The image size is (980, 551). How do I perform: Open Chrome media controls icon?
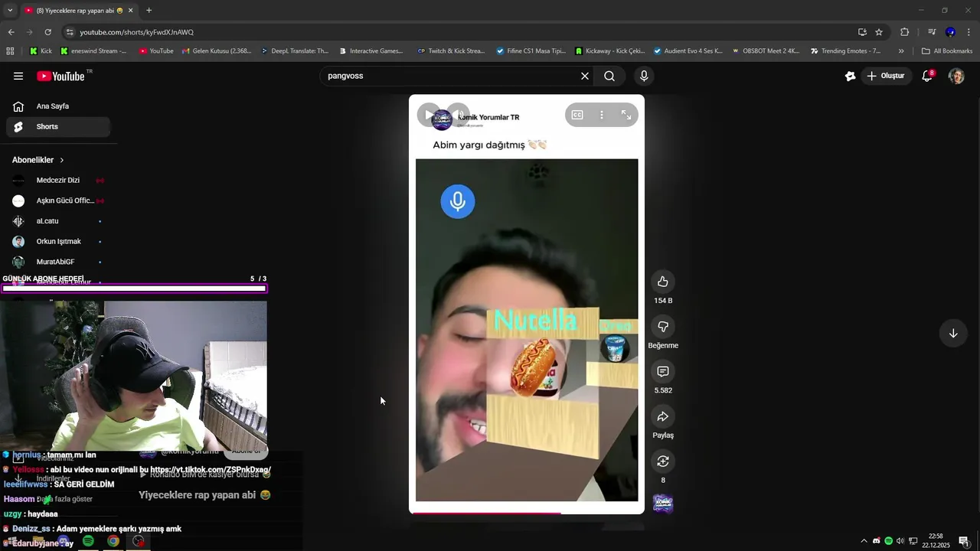coord(932,32)
